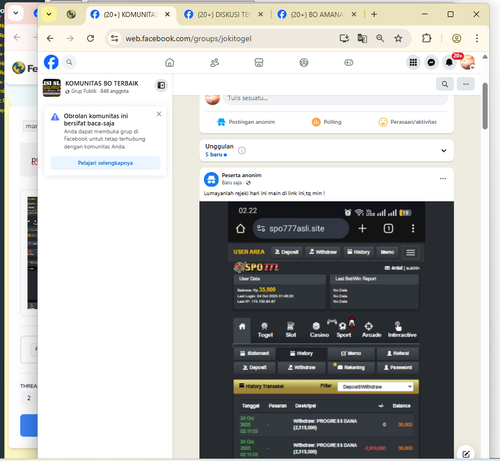The width and height of the screenshot is (500, 461).
Task: Open the Facebook menu grid icon
Action: [413, 62]
